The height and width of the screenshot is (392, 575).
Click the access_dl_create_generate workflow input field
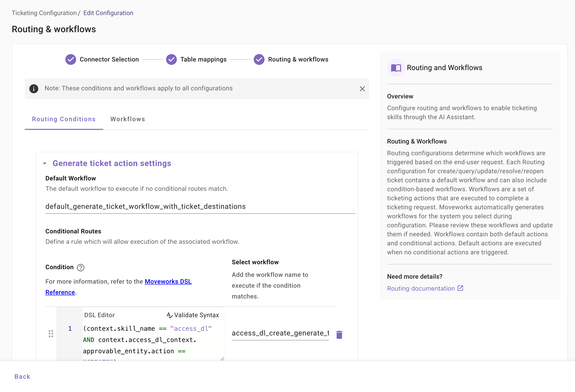coord(280,333)
